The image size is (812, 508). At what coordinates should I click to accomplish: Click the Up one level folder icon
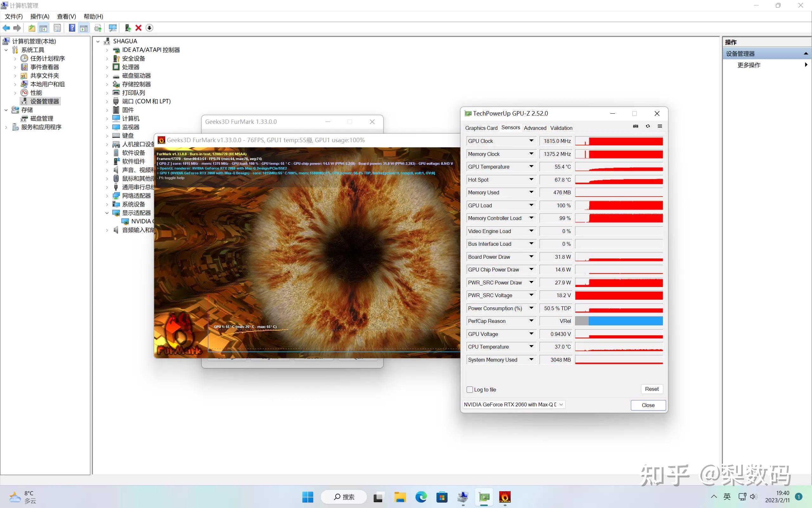pyautogui.click(x=31, y=28)
